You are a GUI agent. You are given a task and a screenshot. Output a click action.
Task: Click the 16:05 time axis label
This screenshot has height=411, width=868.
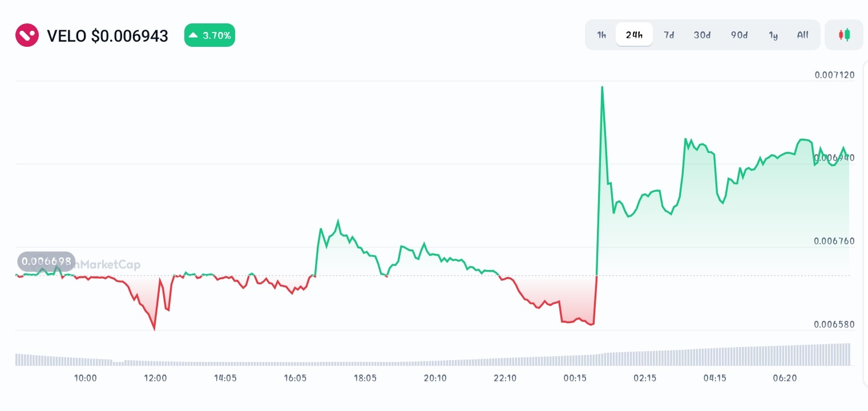[x=295, y=378]
